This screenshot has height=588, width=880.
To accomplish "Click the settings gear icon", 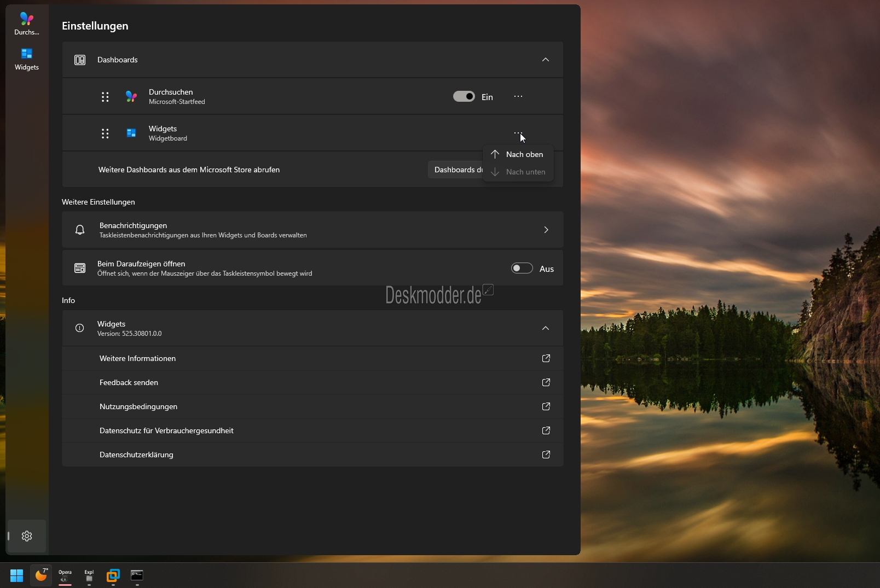I will pyautogui.click(x=26, y=536).
